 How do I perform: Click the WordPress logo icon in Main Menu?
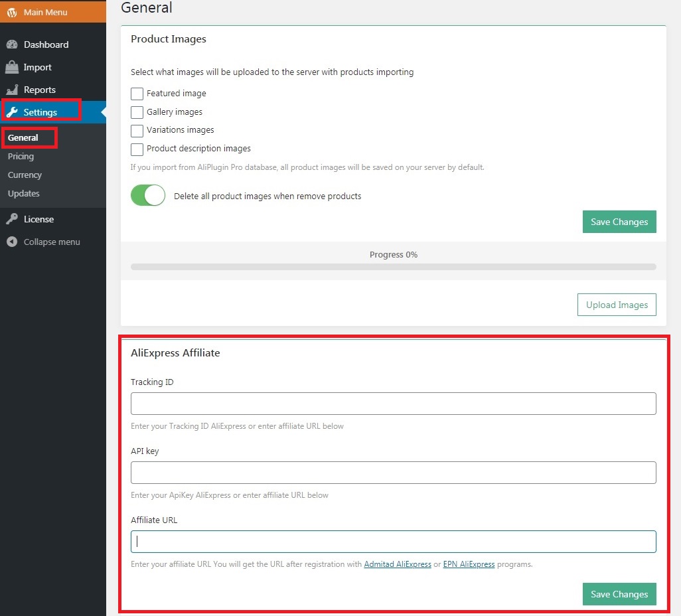(12, 12)
